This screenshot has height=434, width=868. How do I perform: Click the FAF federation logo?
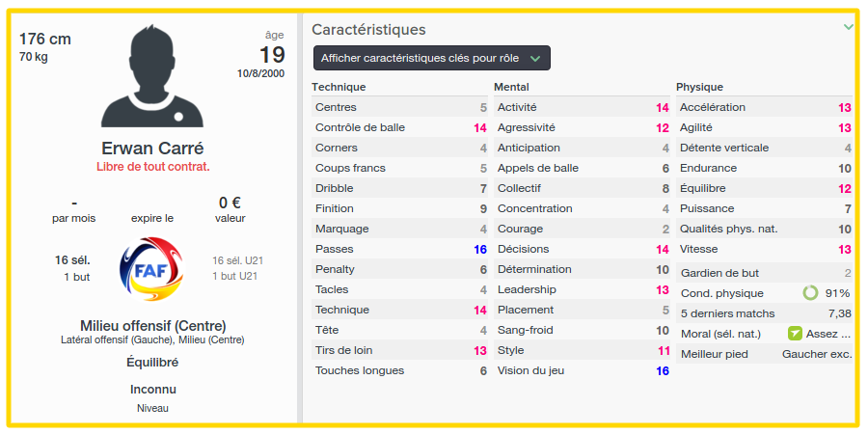coord(151,269)
